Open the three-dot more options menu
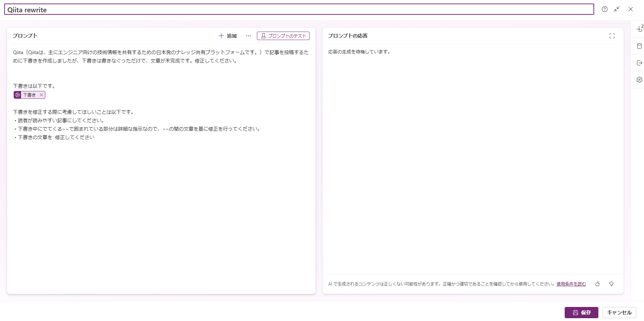 248,36
